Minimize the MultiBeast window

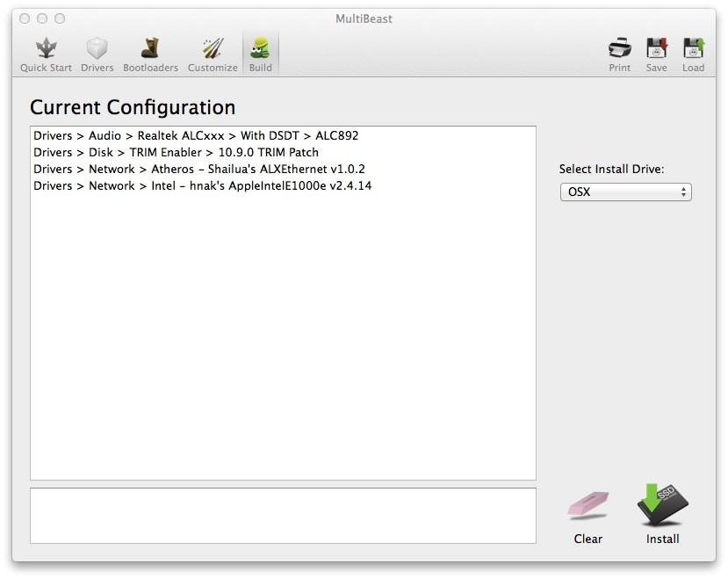point(42,18)
